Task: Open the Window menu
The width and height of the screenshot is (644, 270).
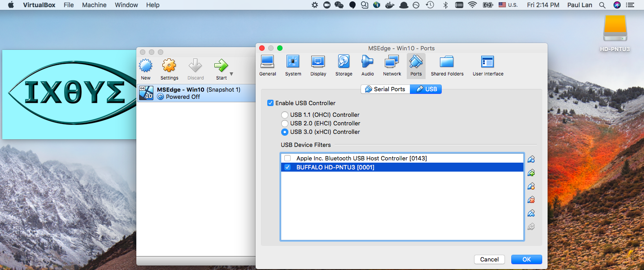Action: (x=126, y=5)
